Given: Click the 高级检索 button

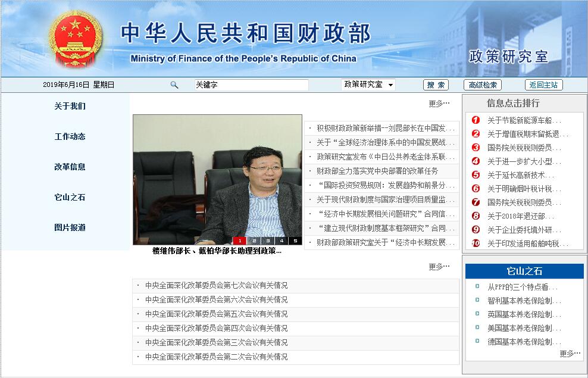Looking at the screenshot, I should (482, 85).
